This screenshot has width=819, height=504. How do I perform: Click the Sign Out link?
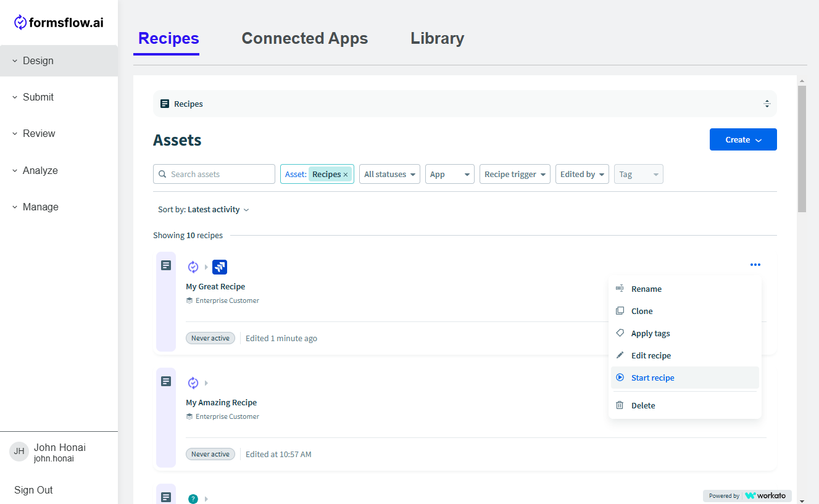click(x=33, y=490)
